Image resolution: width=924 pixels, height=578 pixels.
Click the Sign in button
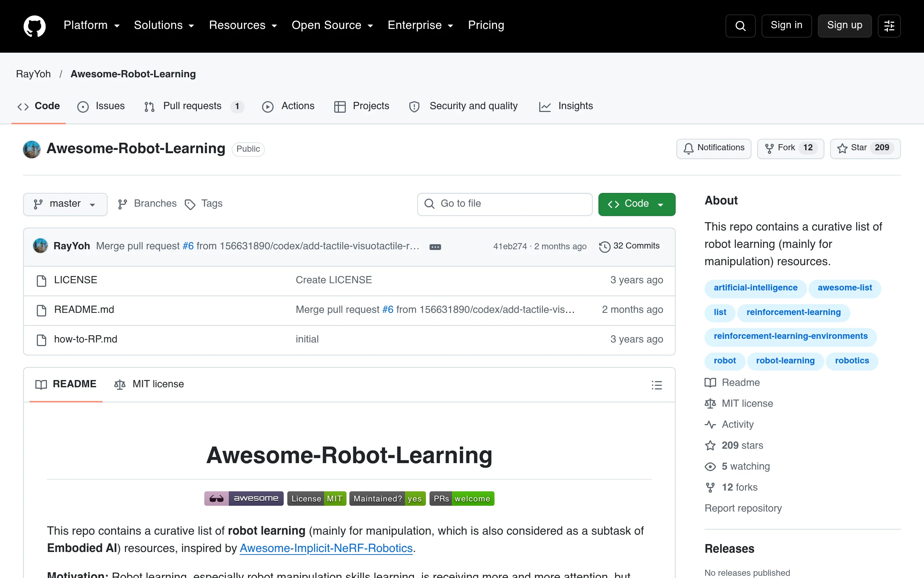786,26
